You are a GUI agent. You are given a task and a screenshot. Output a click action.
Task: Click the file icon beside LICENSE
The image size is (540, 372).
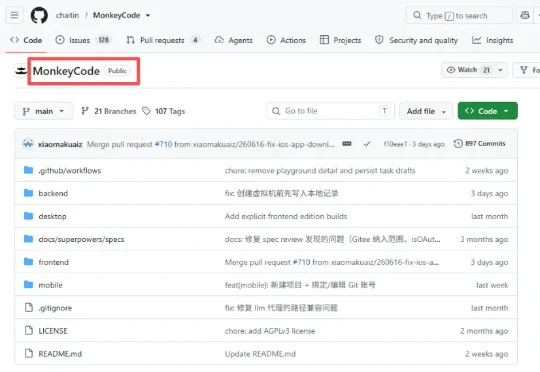[x=29, y=330]
